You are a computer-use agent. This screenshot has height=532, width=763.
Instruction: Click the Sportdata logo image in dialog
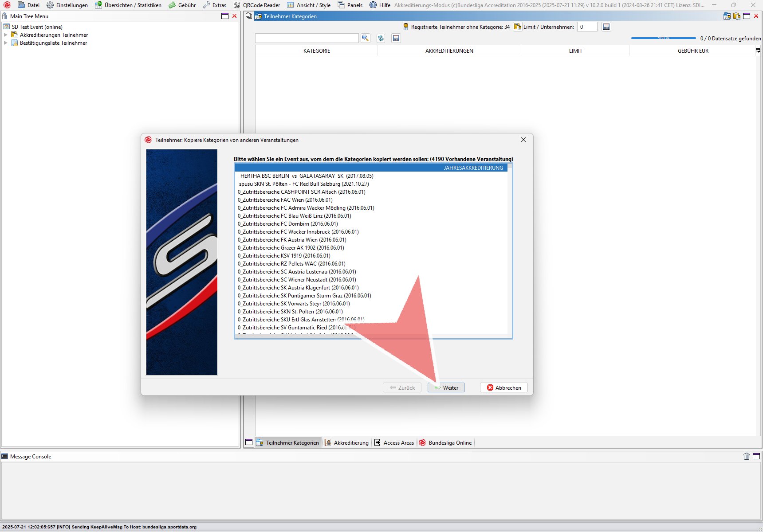tap(182, 262)
